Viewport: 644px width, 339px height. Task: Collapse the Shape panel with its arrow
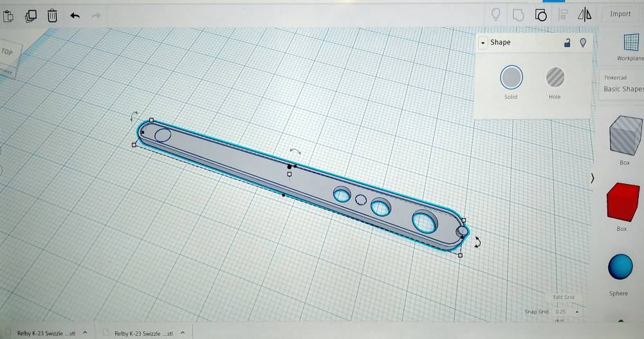point(483,42)
